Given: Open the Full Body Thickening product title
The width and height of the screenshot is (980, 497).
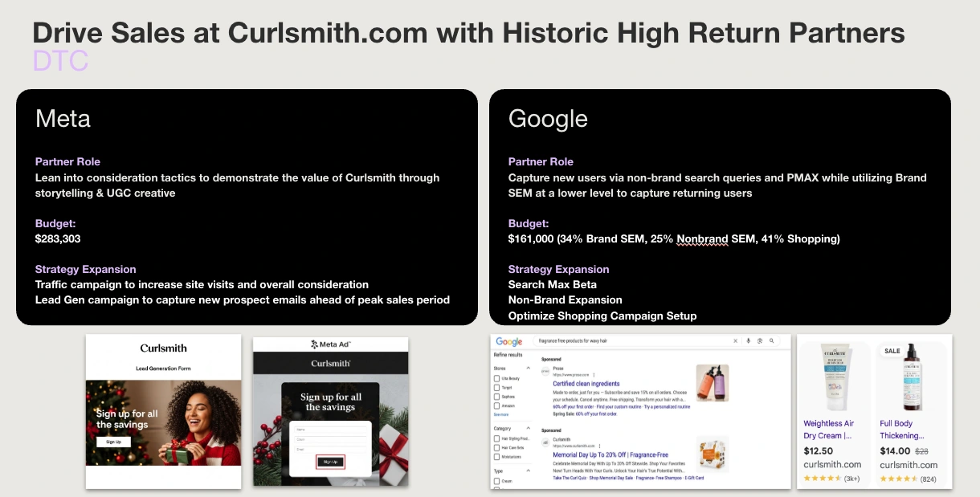Looking at the screenshot, I should [x=902, y=430].
